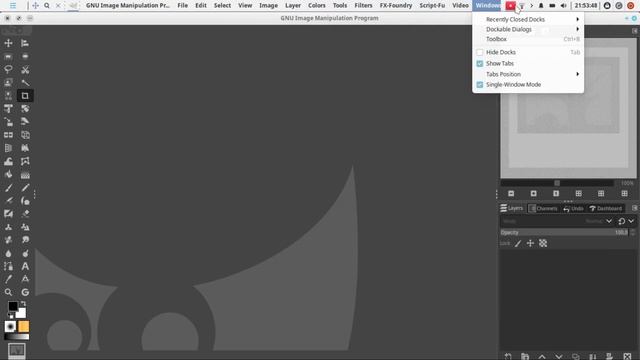This screenshot has width=640, height=360.
Task: Open the layer Mode dropdown
Action: (557, 221)
